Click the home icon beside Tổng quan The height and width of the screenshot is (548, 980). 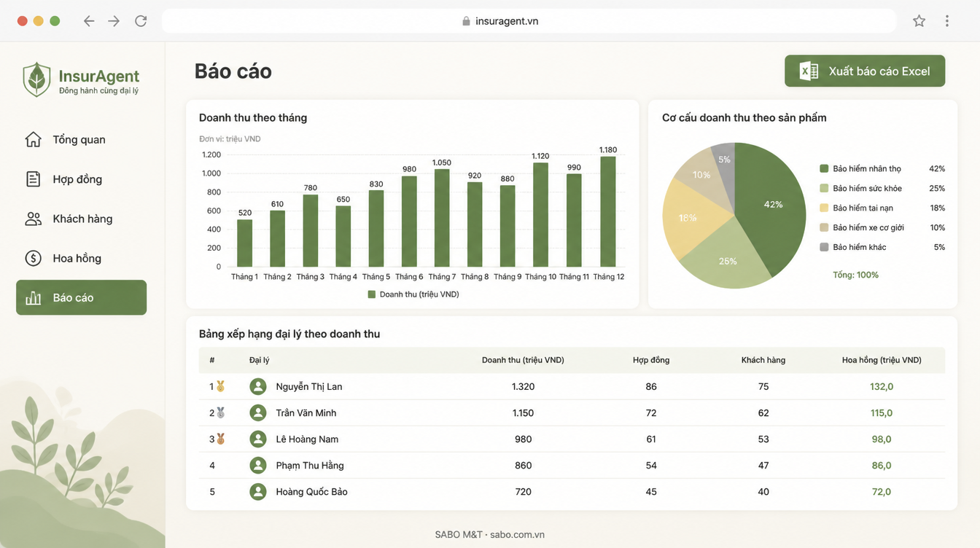coord(34,139)
